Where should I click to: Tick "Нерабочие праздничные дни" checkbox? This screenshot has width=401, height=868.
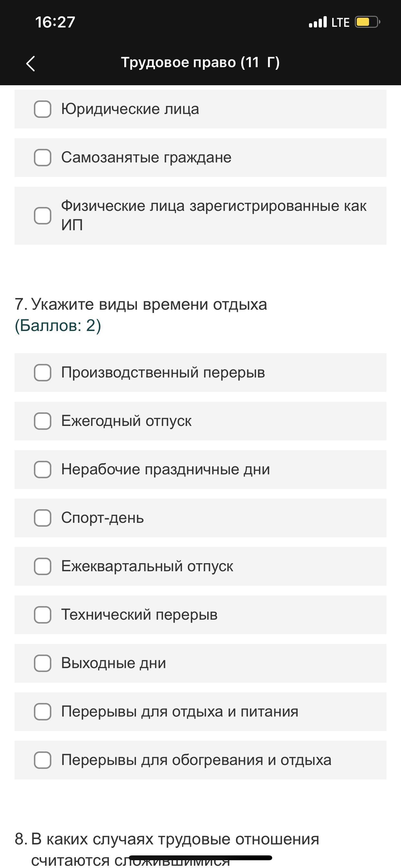pos(43,470)
